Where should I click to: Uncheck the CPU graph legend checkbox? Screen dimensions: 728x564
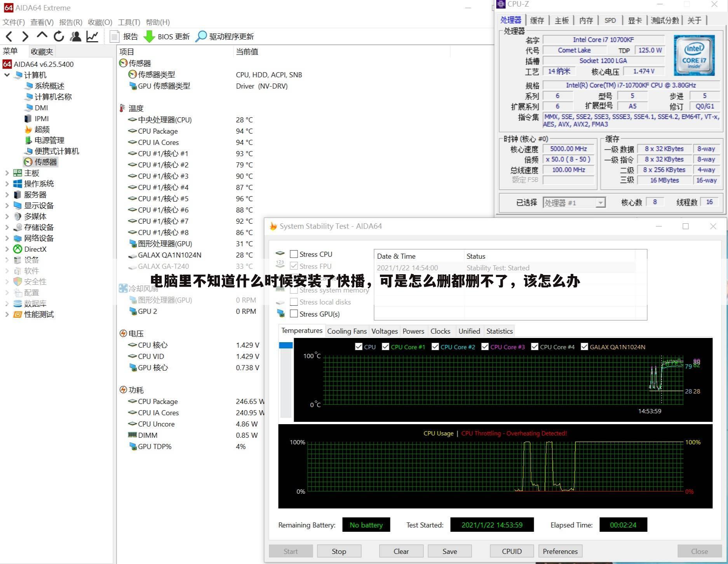click(x=359, y=346)
